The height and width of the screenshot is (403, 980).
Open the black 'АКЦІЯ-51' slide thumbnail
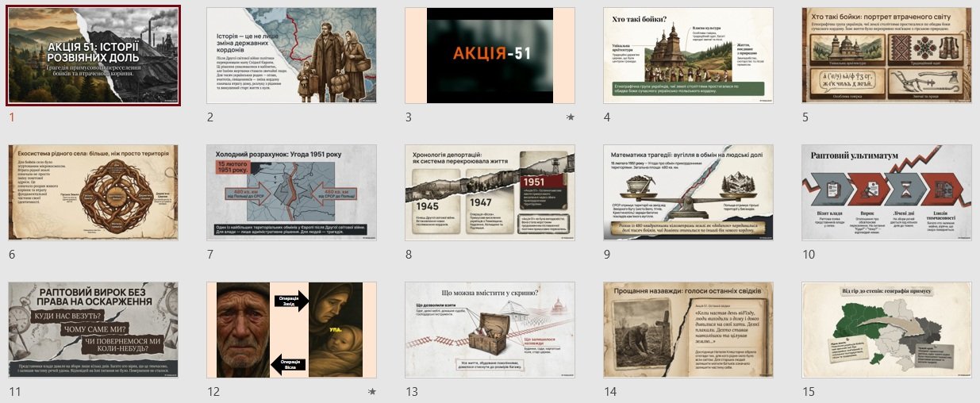click(490, 56)
